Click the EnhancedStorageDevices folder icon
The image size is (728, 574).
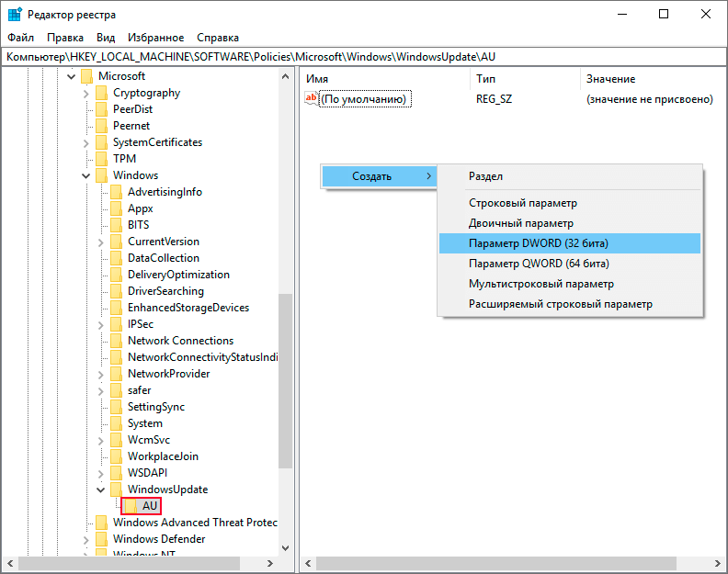117,308
